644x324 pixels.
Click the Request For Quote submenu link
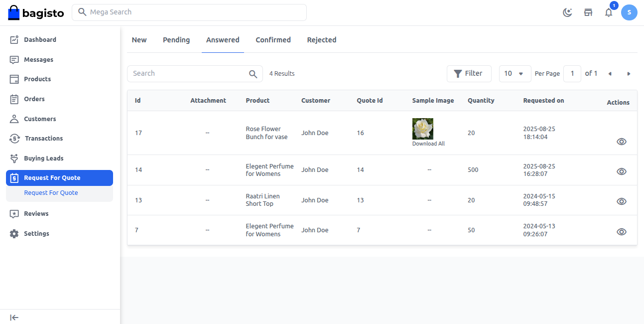pos(51,193)
